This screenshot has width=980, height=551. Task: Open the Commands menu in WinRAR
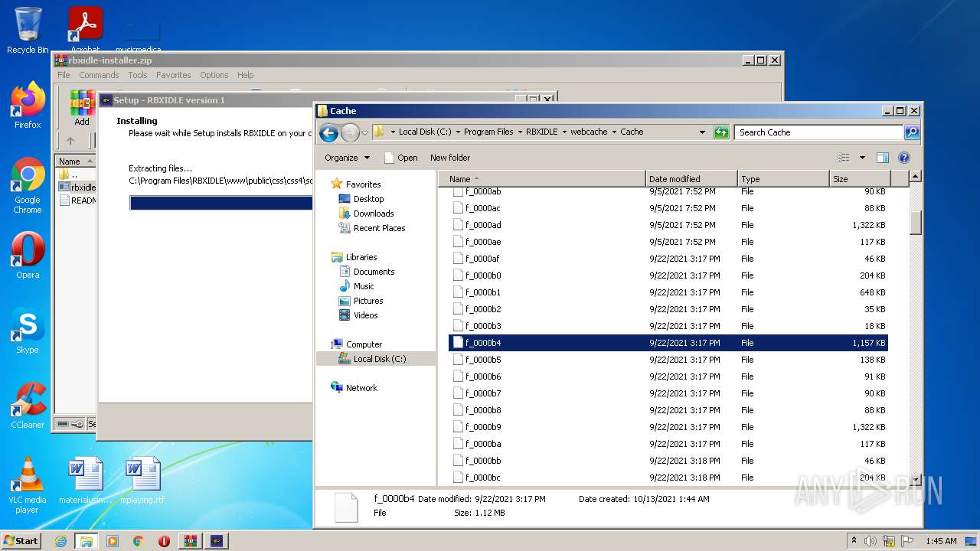click(99, 75)
